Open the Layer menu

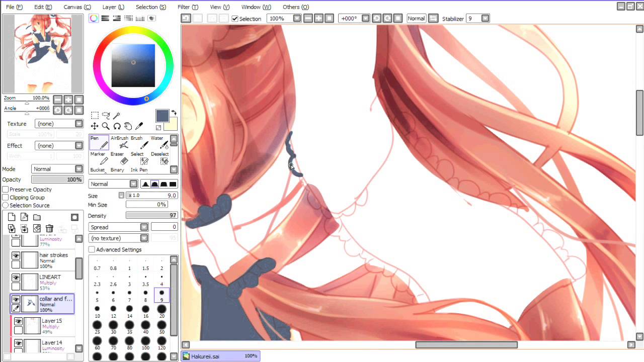coord(113,7)
